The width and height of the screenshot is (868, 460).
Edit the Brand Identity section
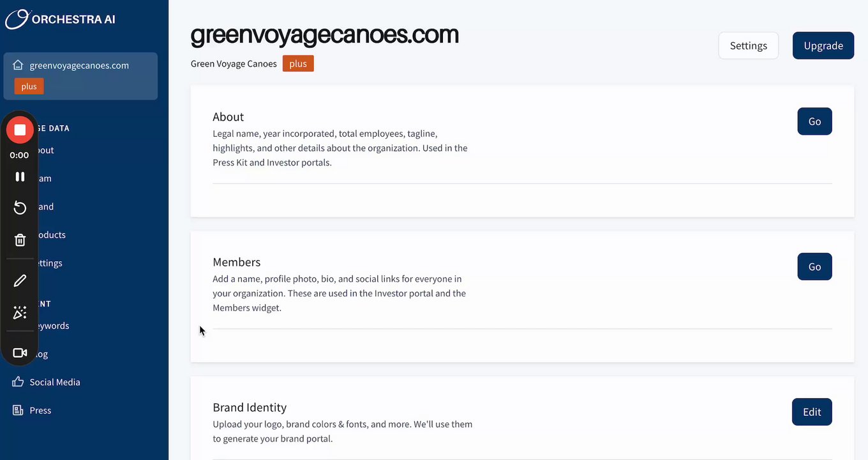pos(812,412)
